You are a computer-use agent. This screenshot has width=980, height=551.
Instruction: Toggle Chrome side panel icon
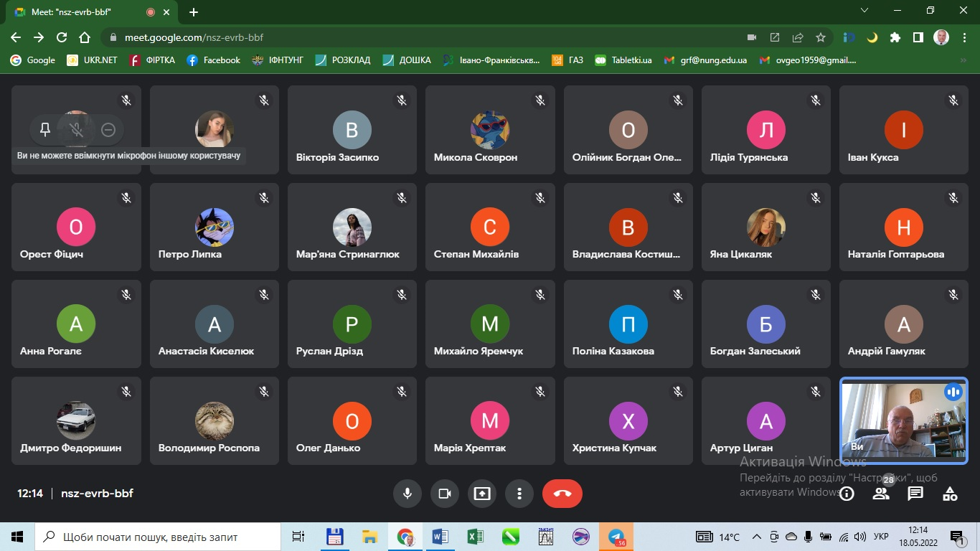[x=918, y=37]
